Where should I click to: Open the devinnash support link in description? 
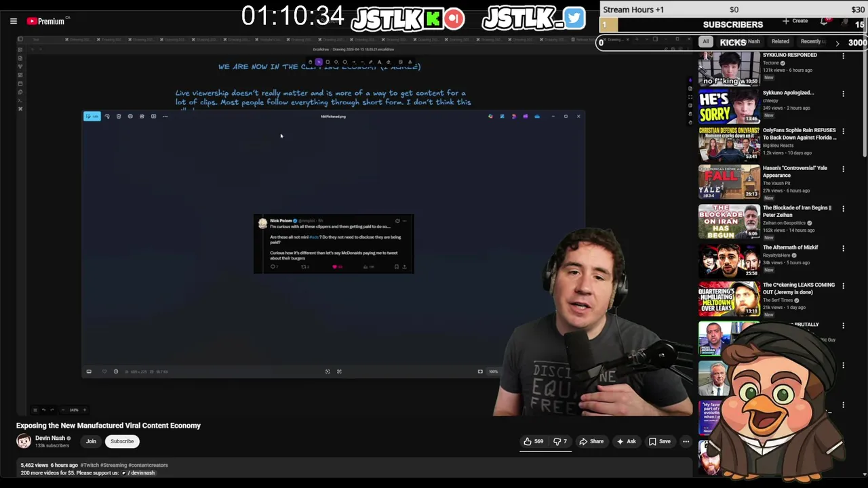140,472
